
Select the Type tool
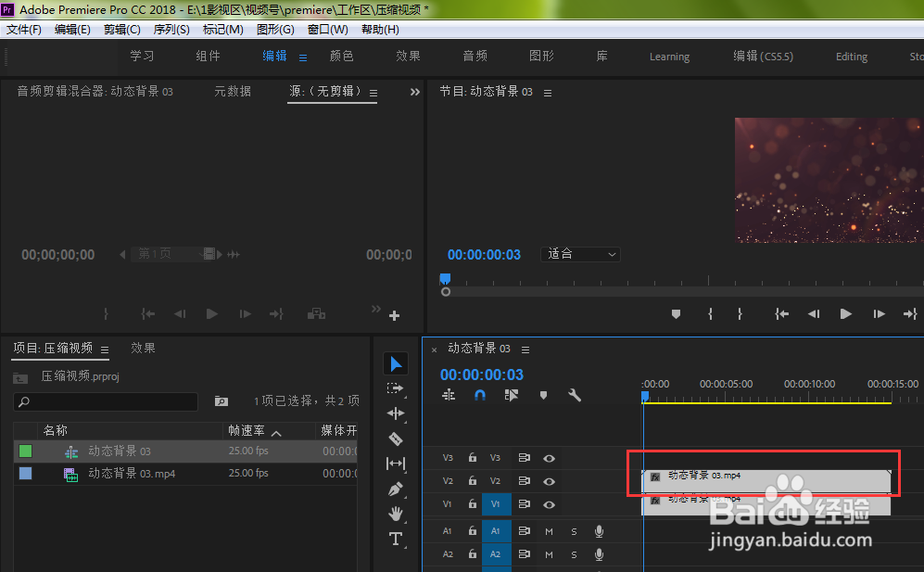click(396, 539)
